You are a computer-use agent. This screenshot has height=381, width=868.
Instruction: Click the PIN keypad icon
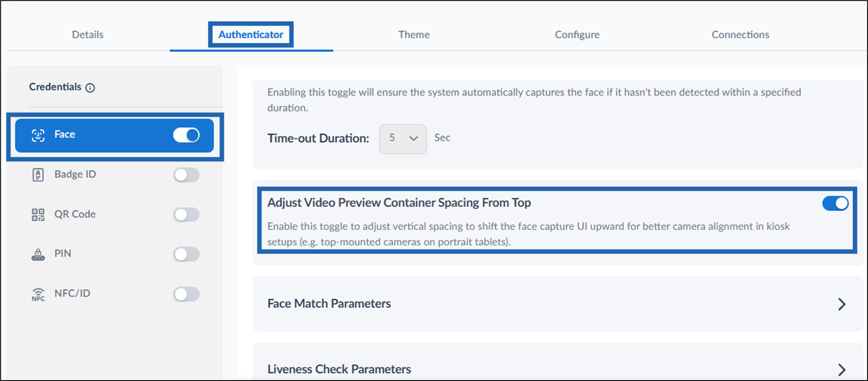tap(38, 254)
